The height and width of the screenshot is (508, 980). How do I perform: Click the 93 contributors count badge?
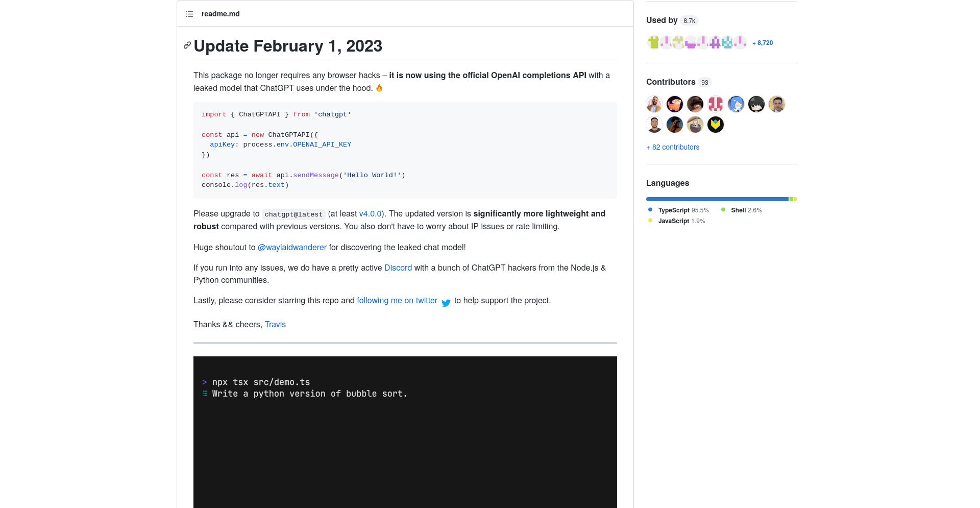704,82
